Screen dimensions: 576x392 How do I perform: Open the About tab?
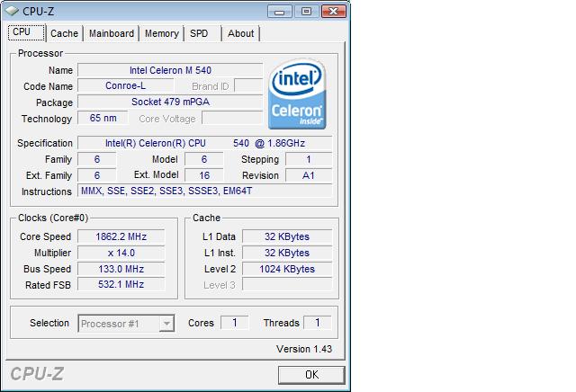240,33
